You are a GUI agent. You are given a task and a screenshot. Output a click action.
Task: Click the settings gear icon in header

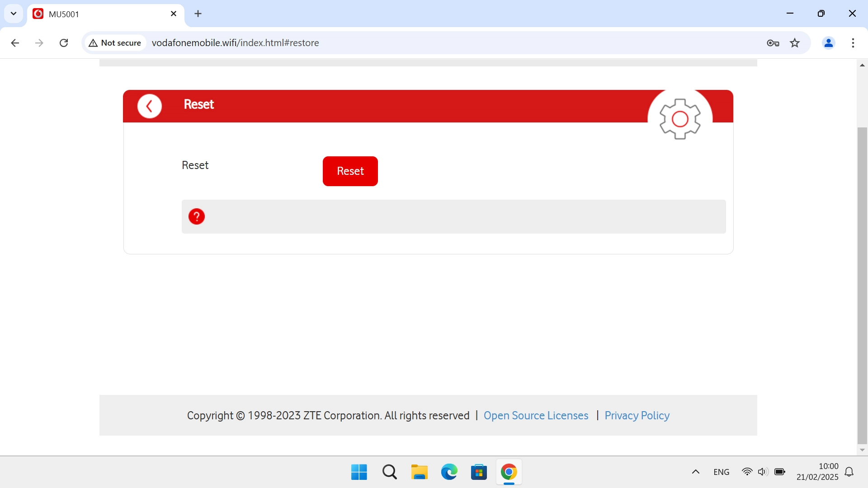coord(680,119)
